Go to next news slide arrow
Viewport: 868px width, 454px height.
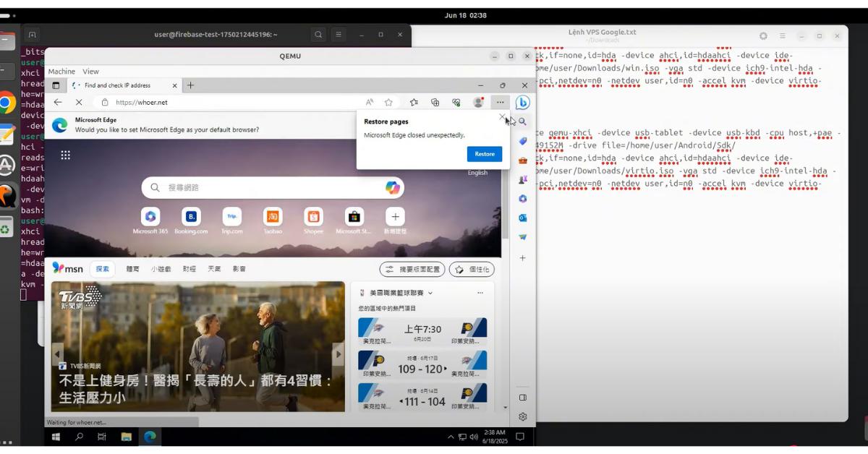(x=338, y=354)
